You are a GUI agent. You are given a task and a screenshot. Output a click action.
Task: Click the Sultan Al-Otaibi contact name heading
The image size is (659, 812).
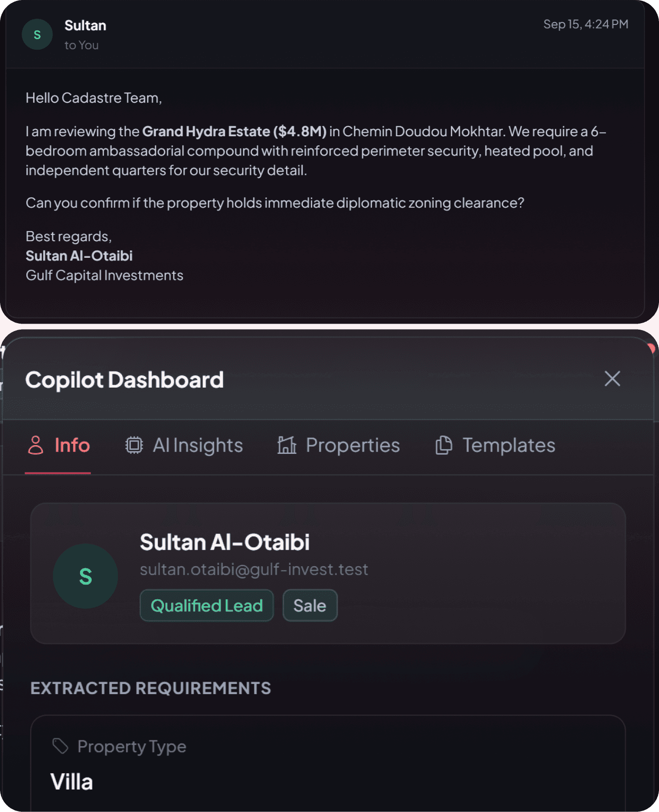(225, 542)
